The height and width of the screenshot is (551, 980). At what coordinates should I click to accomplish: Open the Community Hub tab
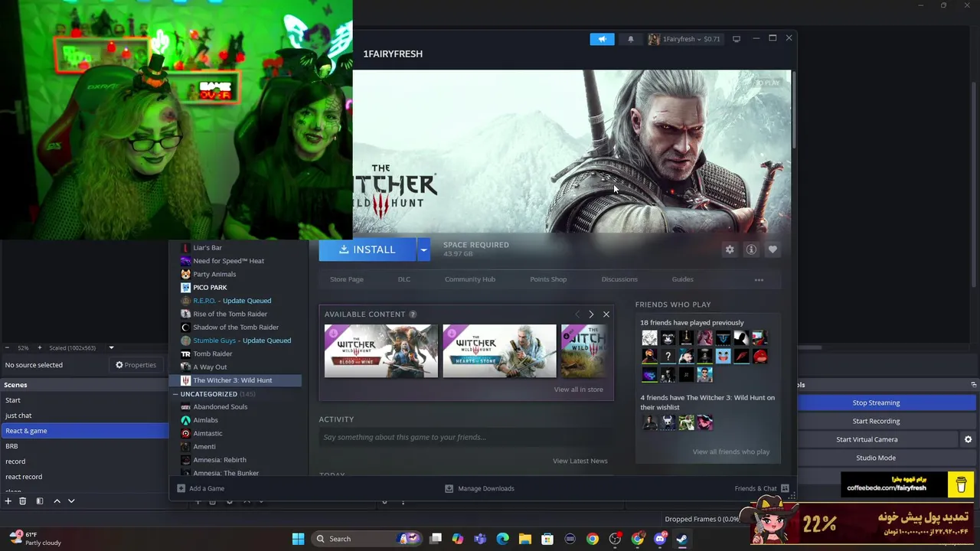point(470,279)
